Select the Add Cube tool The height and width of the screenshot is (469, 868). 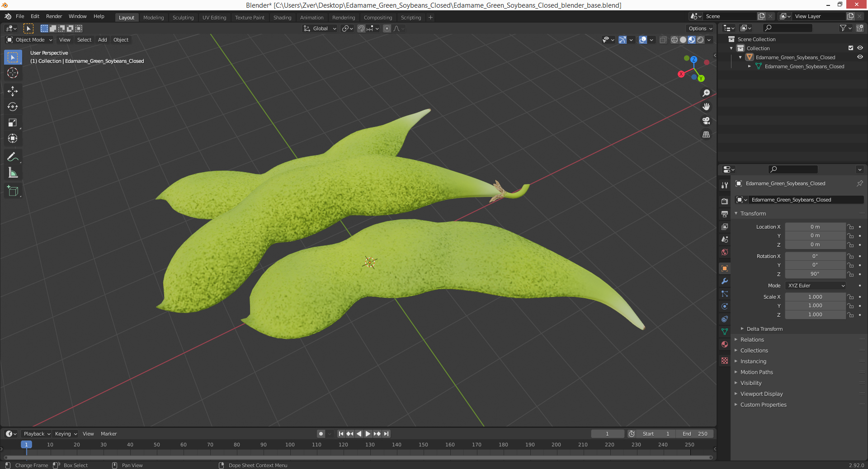(x=13, y=191)
